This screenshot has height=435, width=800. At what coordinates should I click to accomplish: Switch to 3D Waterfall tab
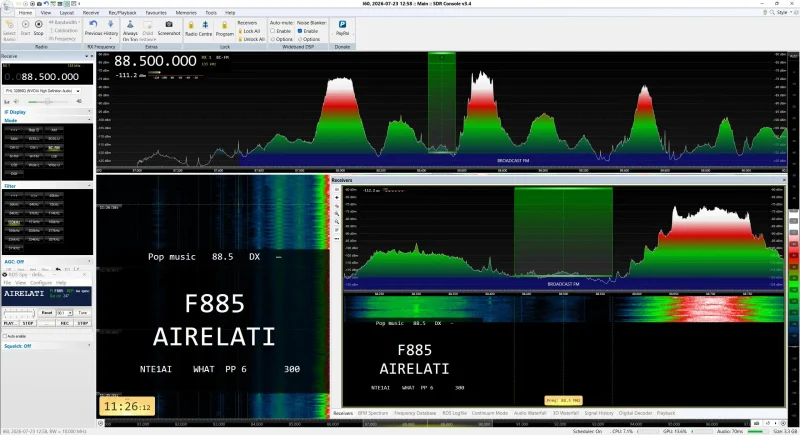(x=565, y=413)
